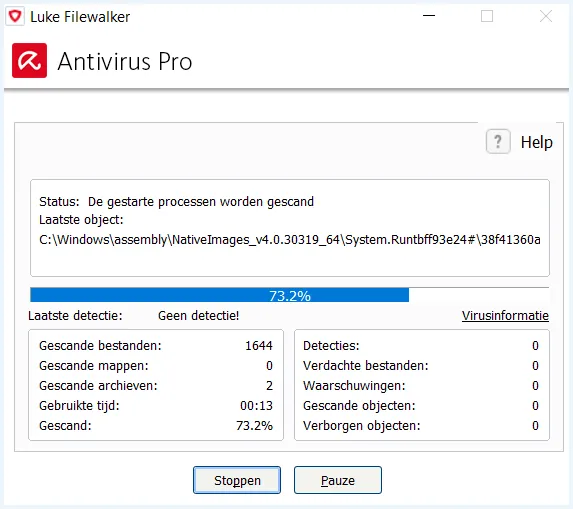The height and width of the screenshot is (509, 573).
Task: Click the disabled maximize window button
Action: [487, 16]
